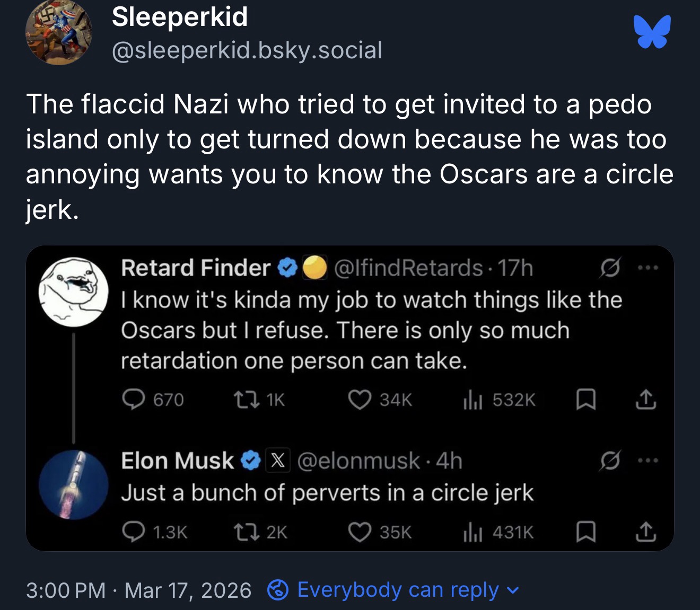Image resolution: width=700 pixels, height=610 pixels.
Task: Click Grok slash icon on first tweet
Action: coord(609,268)
